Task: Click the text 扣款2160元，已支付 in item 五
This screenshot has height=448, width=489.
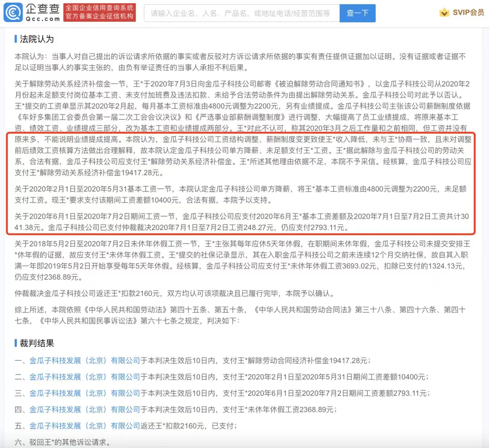Action: coord(199,426)
